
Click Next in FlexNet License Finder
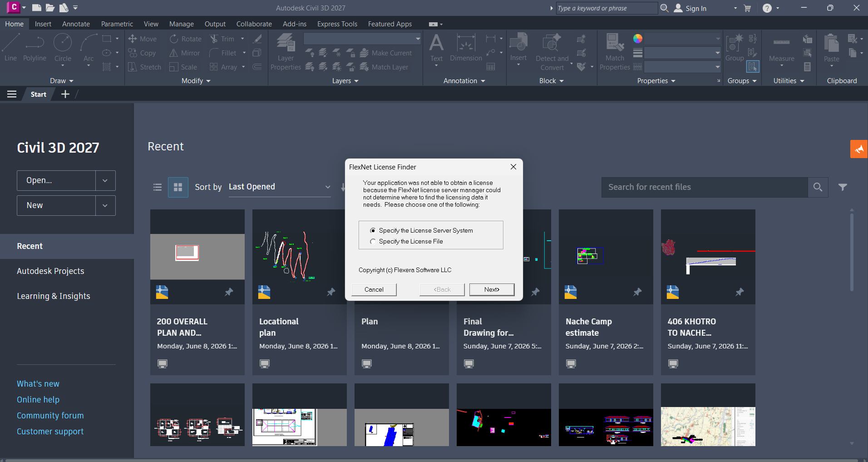click(x=492, y=289)
